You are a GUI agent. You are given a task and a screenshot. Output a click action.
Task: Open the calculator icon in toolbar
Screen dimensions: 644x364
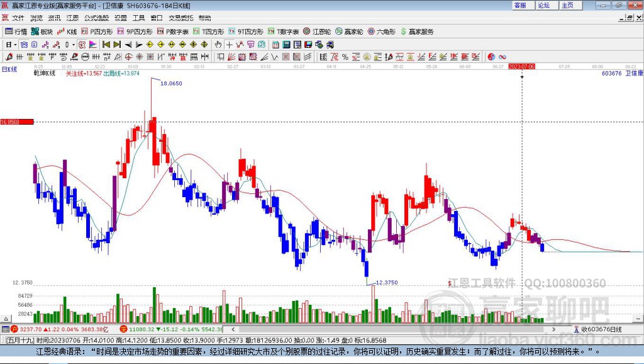287,45
